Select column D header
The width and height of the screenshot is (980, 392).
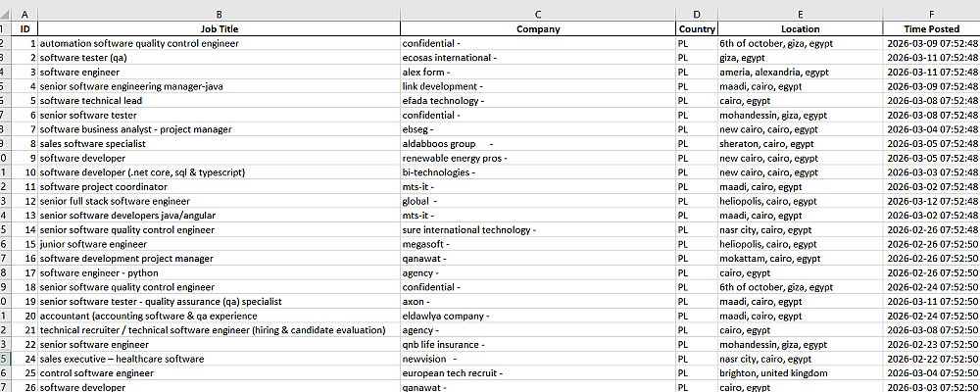click(x=696, y=14)
